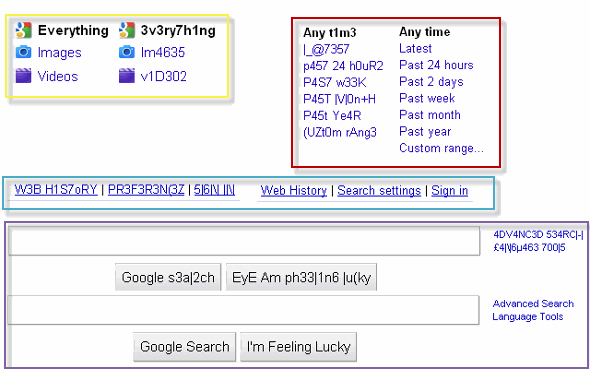Filter results by Past month
Viewport: 590px width, 369px height.
point(430,115)
